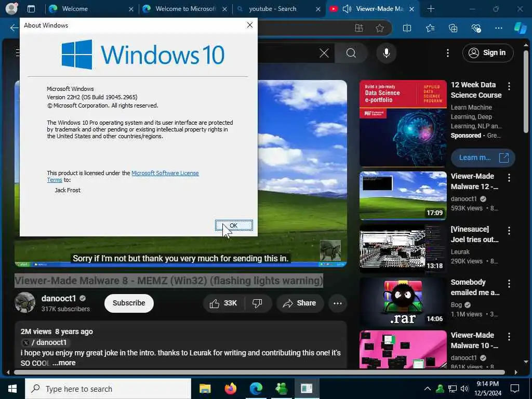Image resolution: width=532 pixels, height=399 pixels.
Task: Open danooct1 channel avatar
Action: coord(25,302)
